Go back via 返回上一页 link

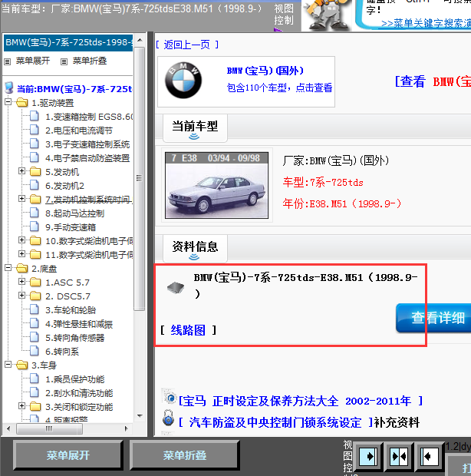click(187, 45)
